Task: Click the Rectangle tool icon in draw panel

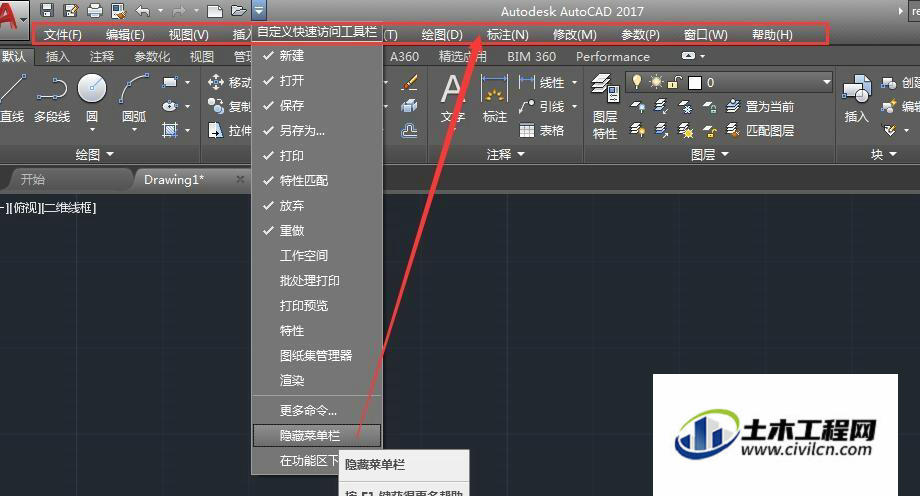Action: (170, 82)
